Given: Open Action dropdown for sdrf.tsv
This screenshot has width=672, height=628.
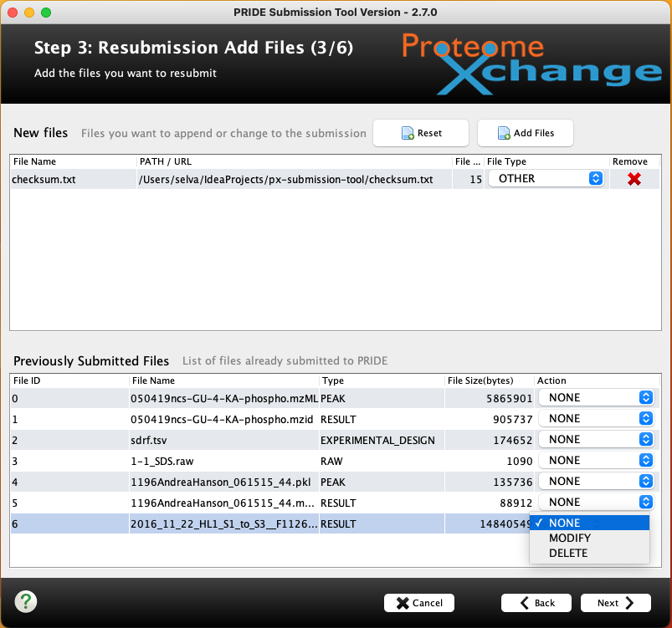Looking at the screenshot, I should coord(596,440).
